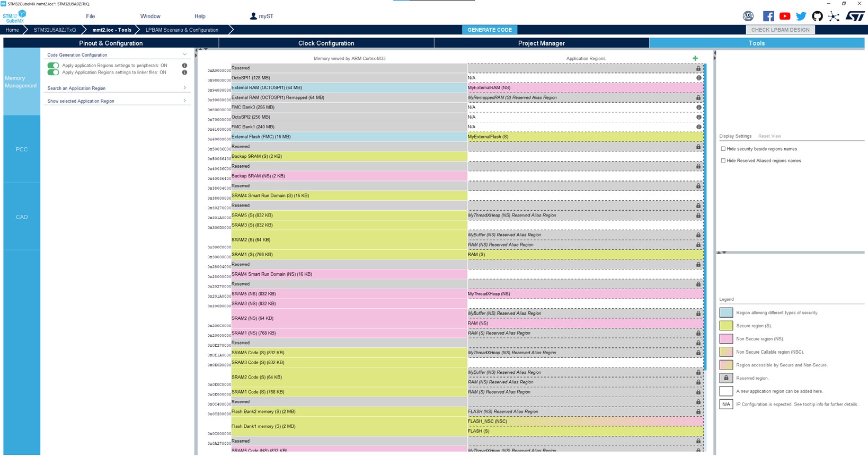Click lock icon on MyRemappedRAM (S) alias region
This screenshot has width=868, height=458.
pyautogui.click(x=698, y=98)
